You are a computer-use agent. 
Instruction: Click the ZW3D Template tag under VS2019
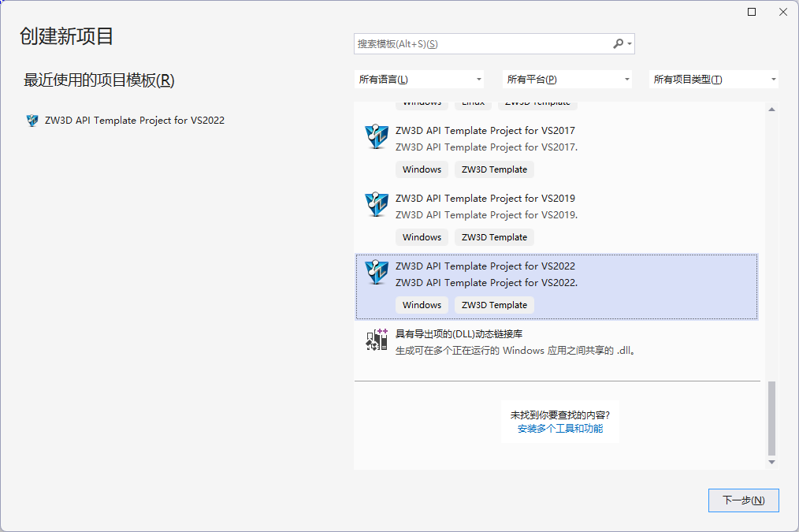(x=494, y=237)
